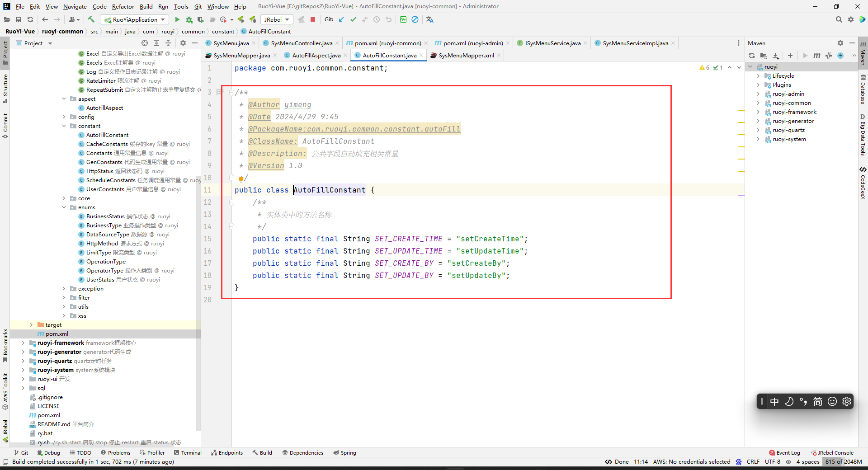
Task: Toggle the tool window bars corner icon in status bar
Action: tap(5, 461)
